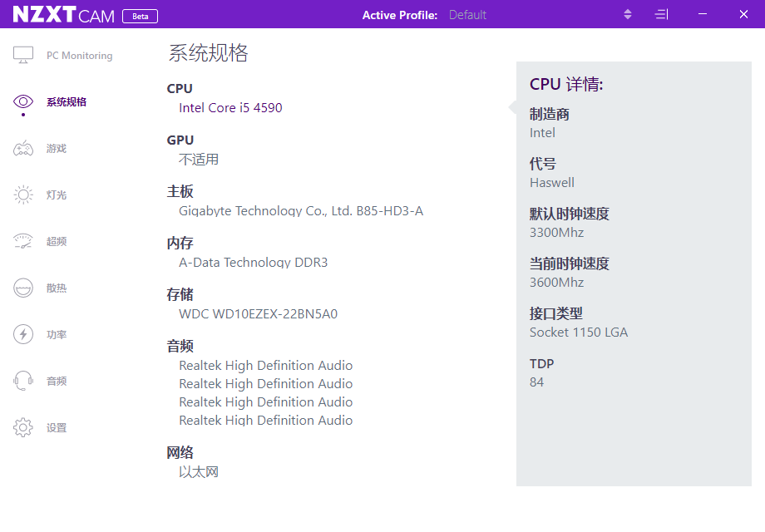Click the cooling icon for 散热
Image resolution: width=765 pixels, height=532 pixels.
tap(23, 288)
